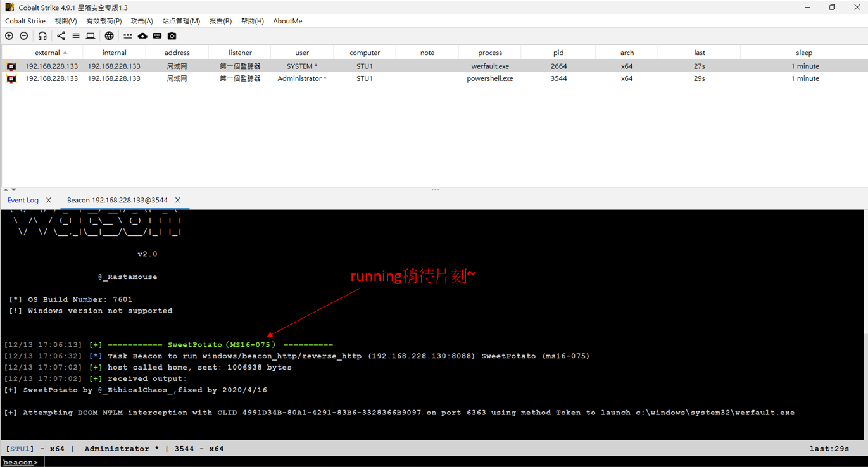The height and width of the screenshot is (467, 868).
Task: Click the beacon icon of werfault.exe session
Action: [11, 66]
